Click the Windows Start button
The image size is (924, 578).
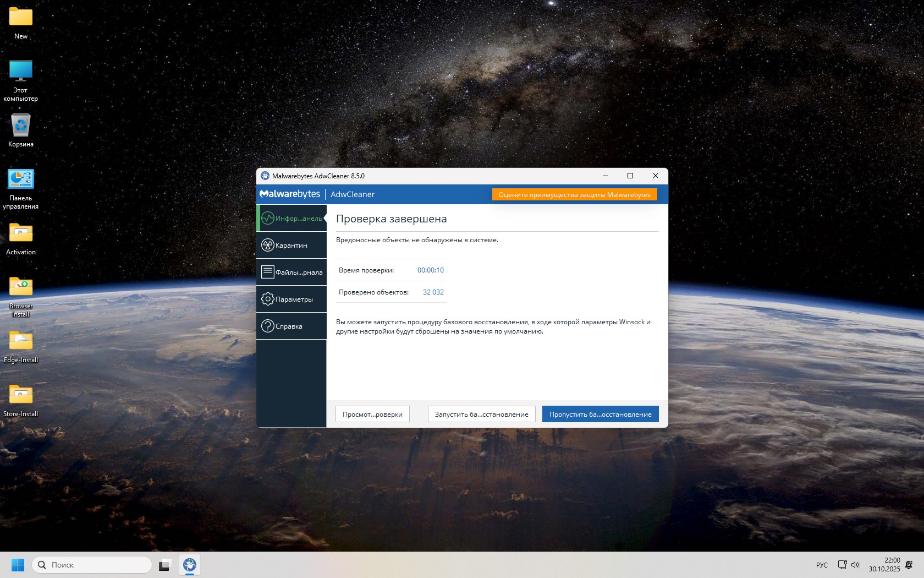coord(18,565)
